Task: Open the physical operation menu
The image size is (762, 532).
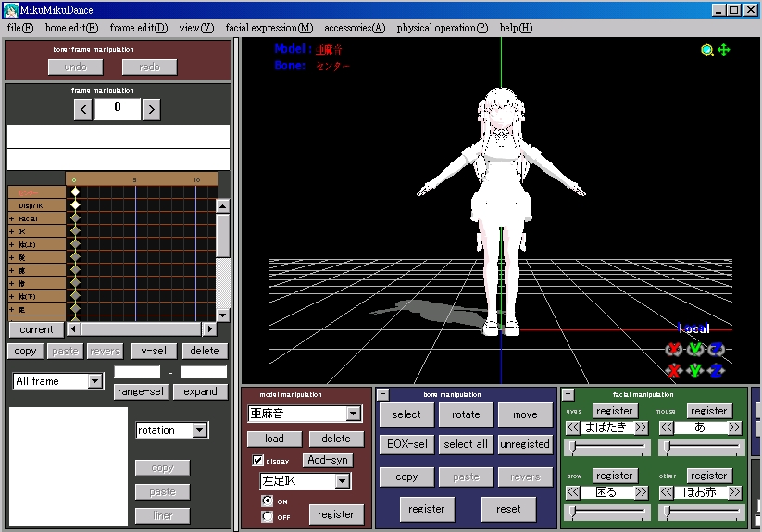Action: point(443,28)
